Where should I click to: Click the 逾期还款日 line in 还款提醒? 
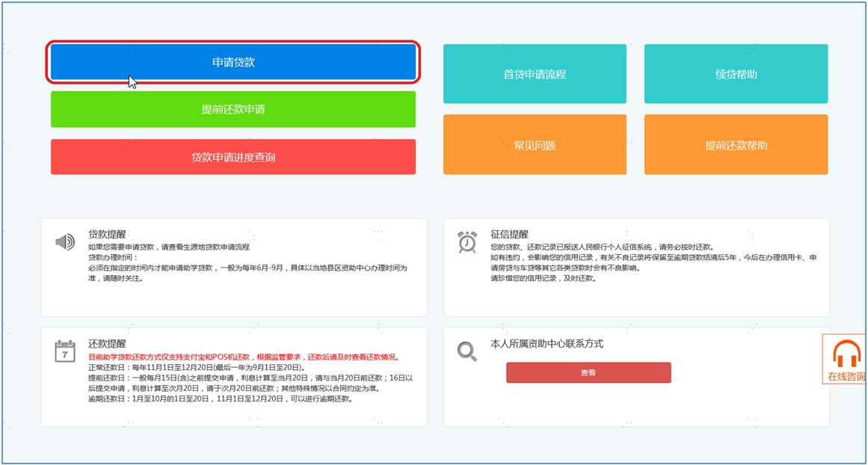220,398
